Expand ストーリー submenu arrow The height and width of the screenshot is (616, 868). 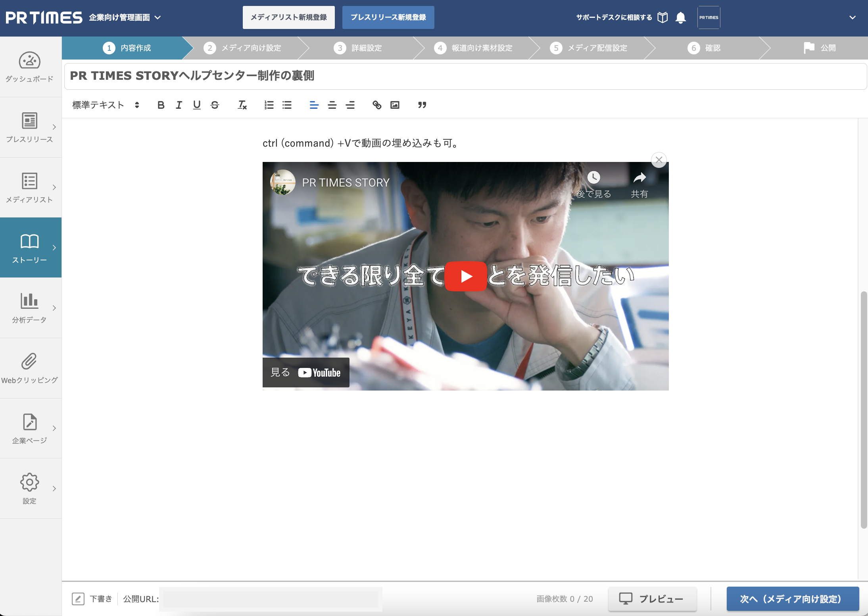point(54,248)
